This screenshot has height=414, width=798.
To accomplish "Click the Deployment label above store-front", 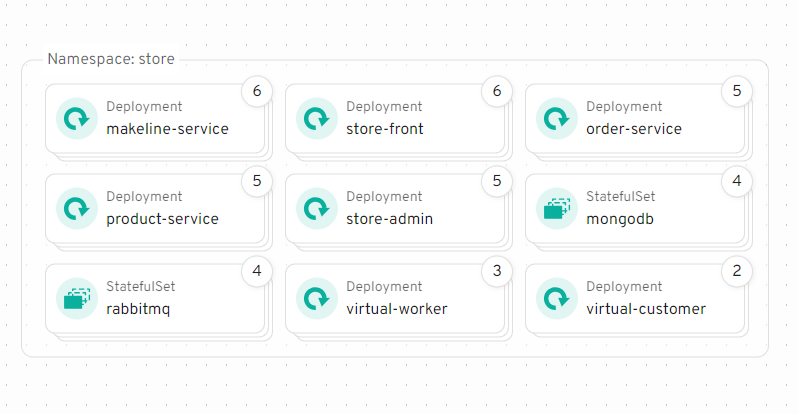I will pos(384,107).
